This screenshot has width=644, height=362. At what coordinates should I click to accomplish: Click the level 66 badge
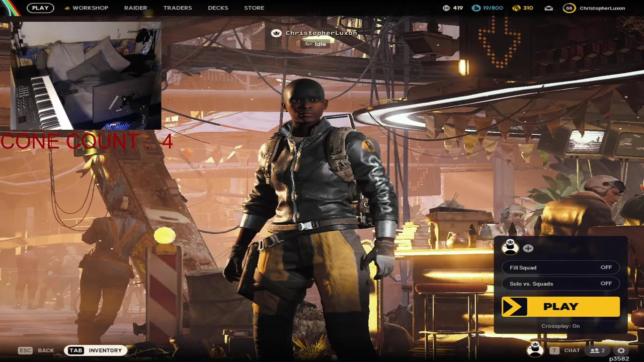coord(569,8)
